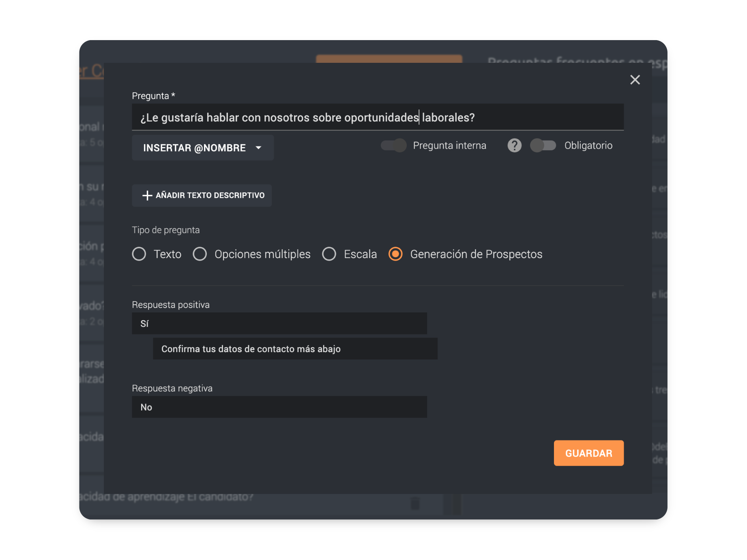Select the Escala radio option
The image size is (747, 560).
pos(329,254)
